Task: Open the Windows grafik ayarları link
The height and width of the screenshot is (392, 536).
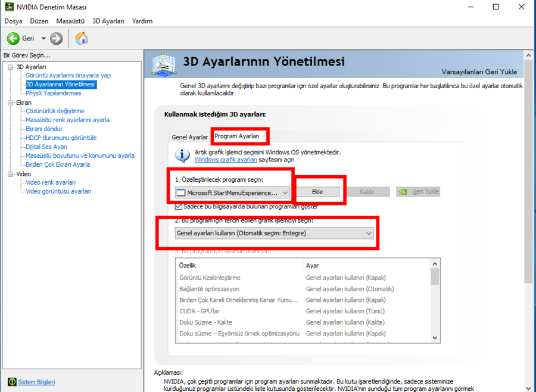Action: (226, 160)
